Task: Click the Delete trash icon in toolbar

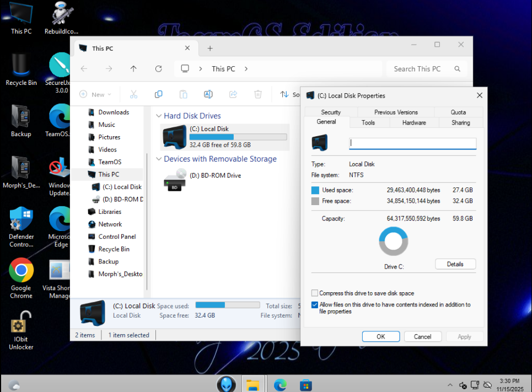Action: pyautogui.click(x=257, y=94)
